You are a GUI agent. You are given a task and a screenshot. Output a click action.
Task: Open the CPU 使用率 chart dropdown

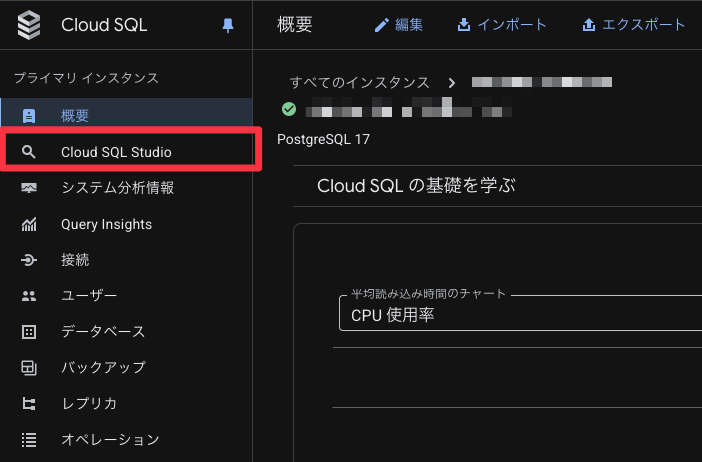pyautogui.click(x=518, y=315)
